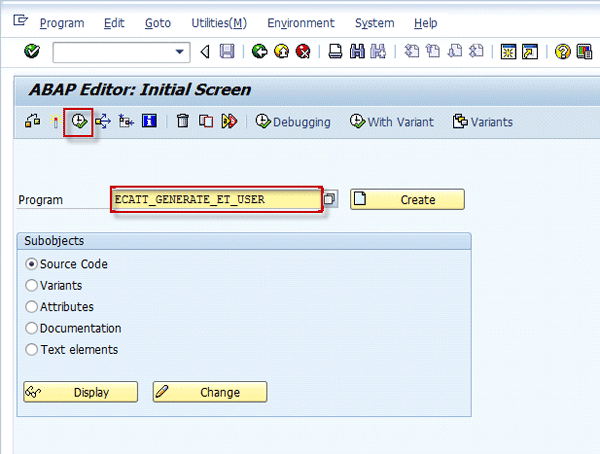Screen dimensions: 600x454
Task: Click the Print icon
Action: tap(335, 51)
